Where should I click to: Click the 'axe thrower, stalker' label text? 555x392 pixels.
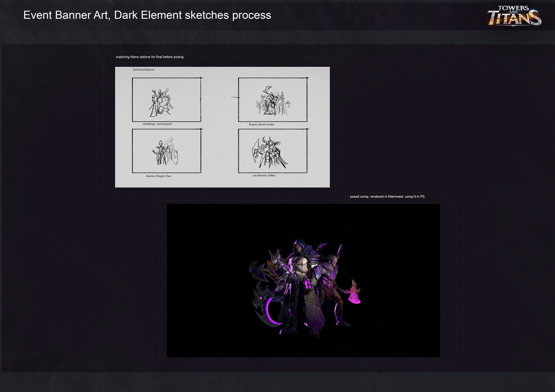point(264,176)
